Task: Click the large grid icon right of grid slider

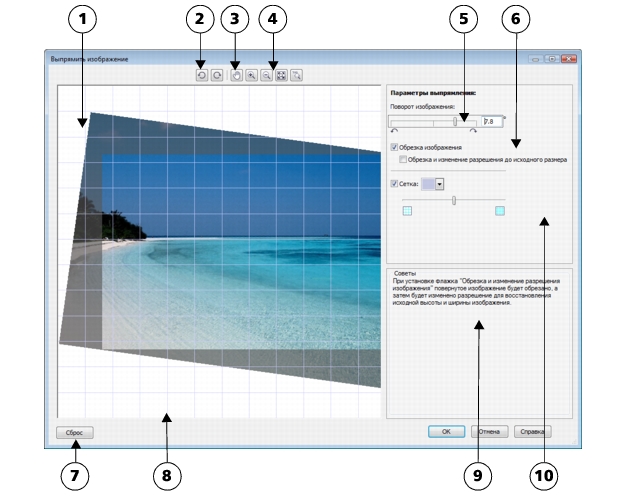Action: click(x=500, y=211)
